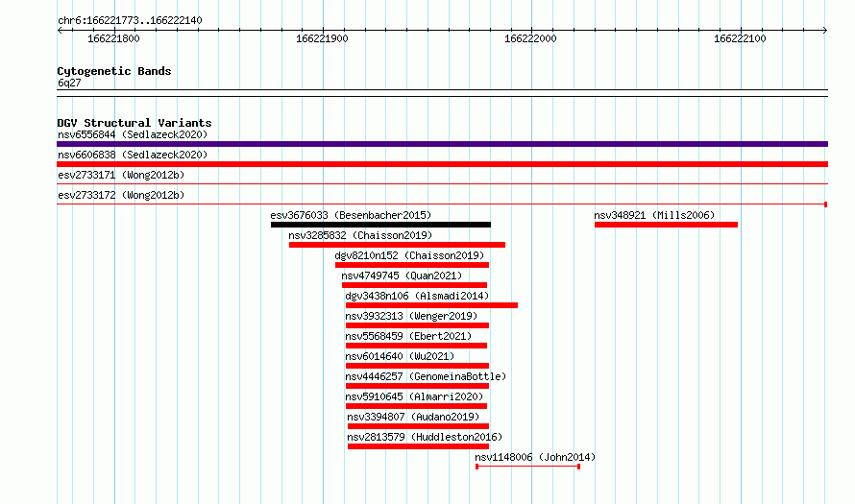Click the red bar under nsv3932313
This screenshot has width=855, height=504.
[417, 325]
